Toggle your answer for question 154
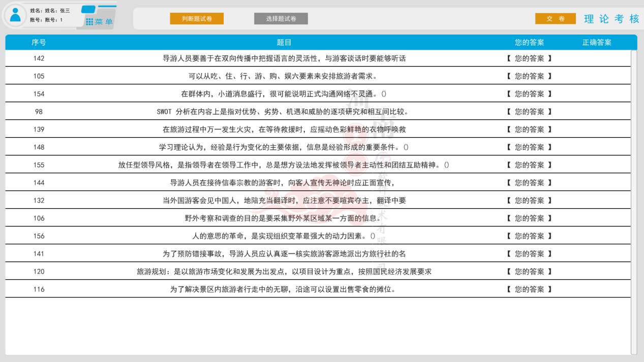This screenshot has height=362, width=644. point(529,94)
